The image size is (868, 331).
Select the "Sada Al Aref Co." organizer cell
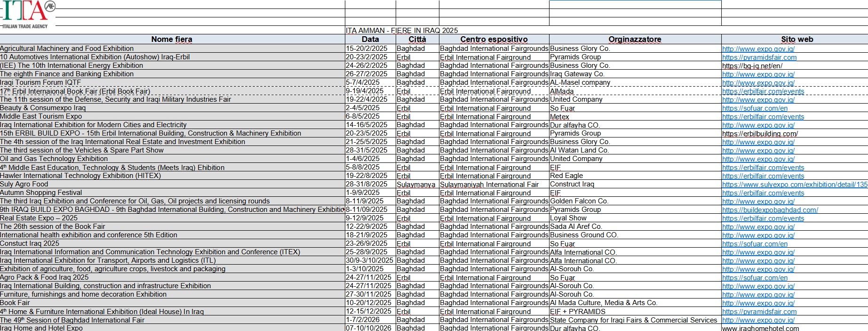point(635,226)
